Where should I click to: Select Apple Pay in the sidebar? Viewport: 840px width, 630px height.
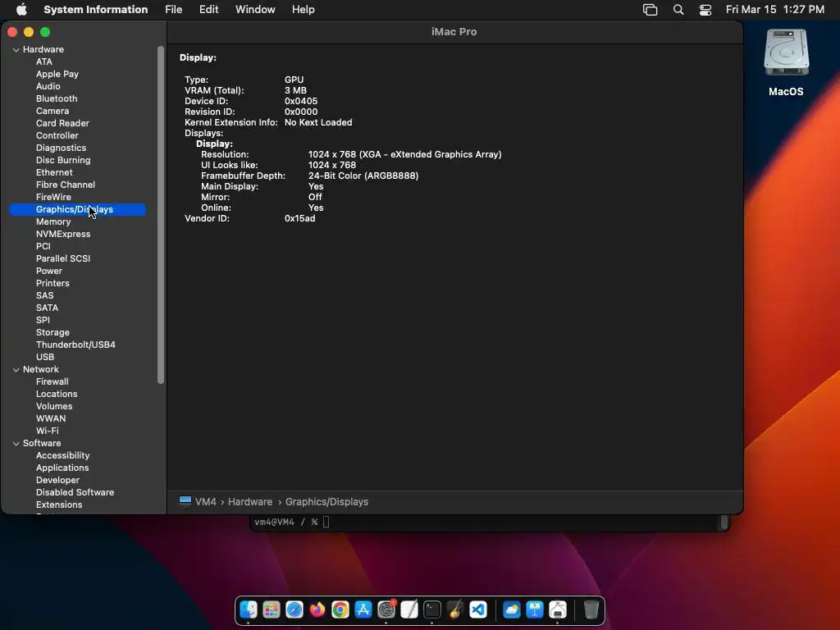(57, 74)
